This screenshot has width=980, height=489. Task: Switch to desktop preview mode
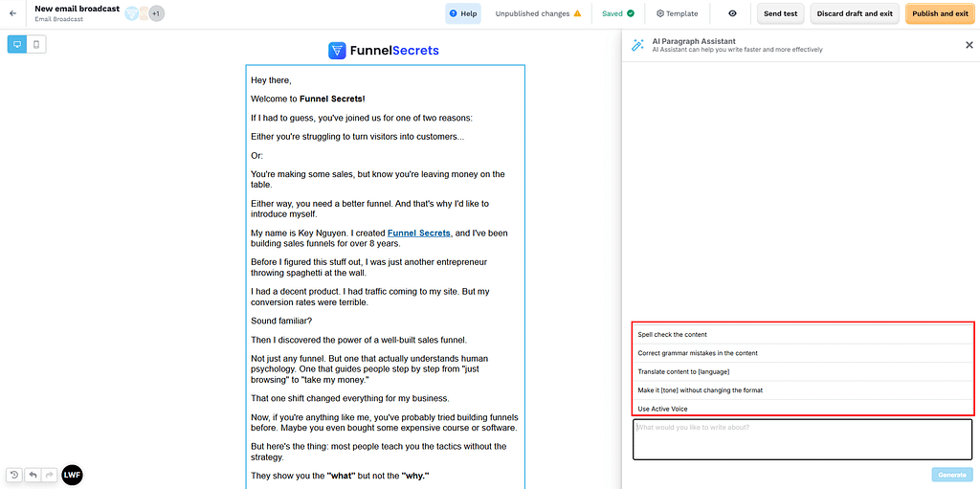point(17,44)
